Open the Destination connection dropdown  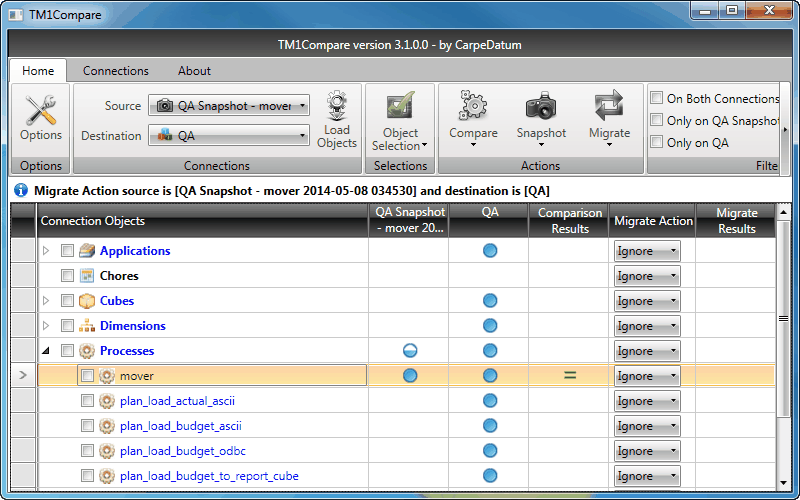[x=229, y=135]
